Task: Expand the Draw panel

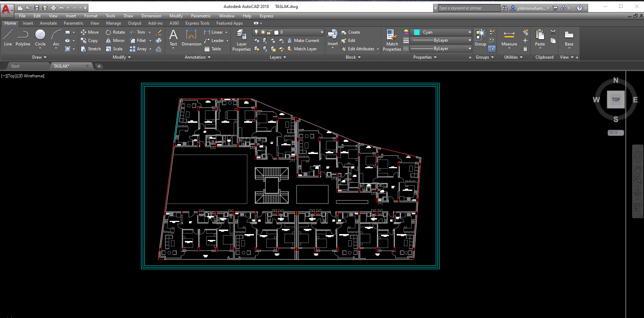Action: click(39, 57)
